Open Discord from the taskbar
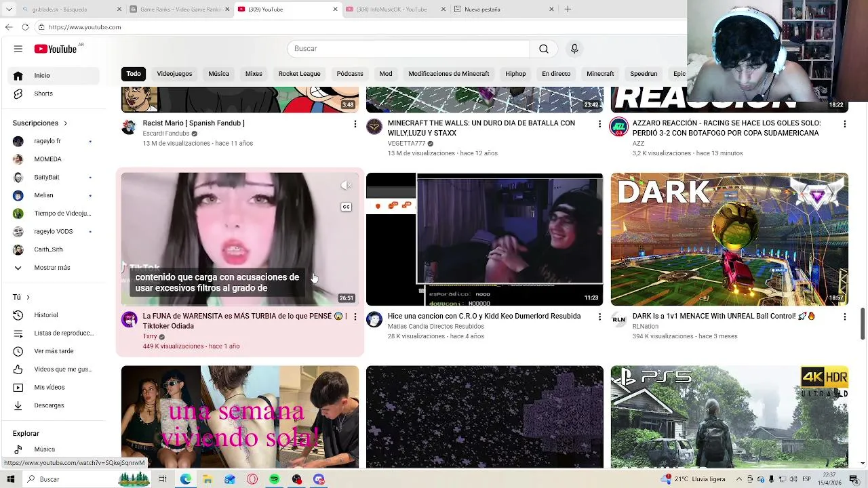Screen dimensions: 868x488 [x=319, y=479]
